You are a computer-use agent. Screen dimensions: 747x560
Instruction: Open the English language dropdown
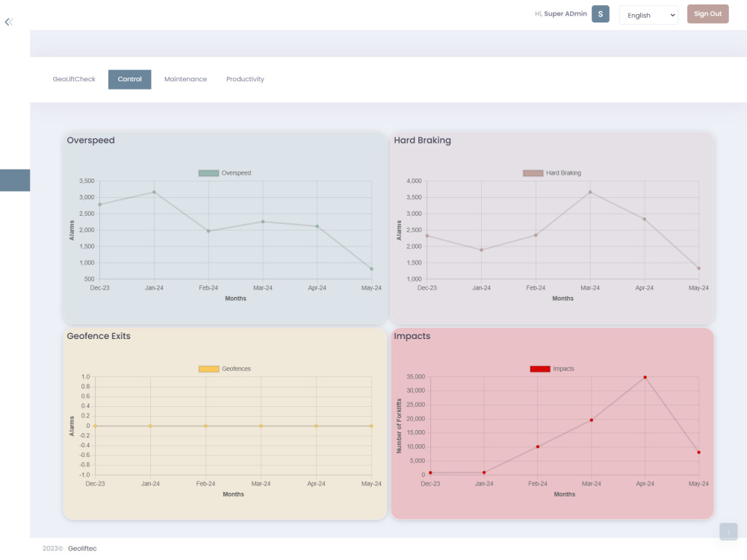coord(648,15)
